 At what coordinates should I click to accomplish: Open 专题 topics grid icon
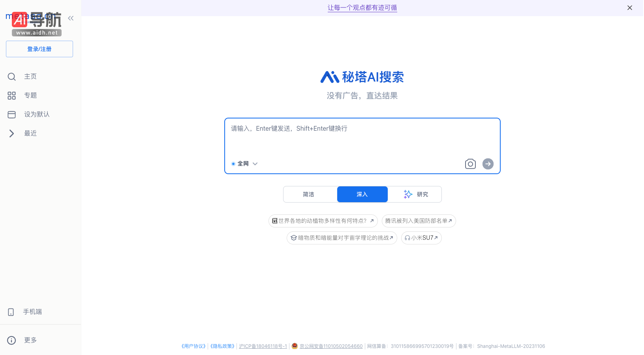pyautogui.click(x=12, y=96)
